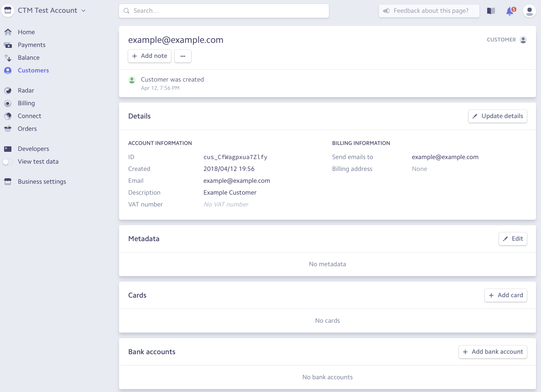Viewport: 541px width, 392px height.
Task: Go to Payments in sidebar
Action: (x=31, y=45)
